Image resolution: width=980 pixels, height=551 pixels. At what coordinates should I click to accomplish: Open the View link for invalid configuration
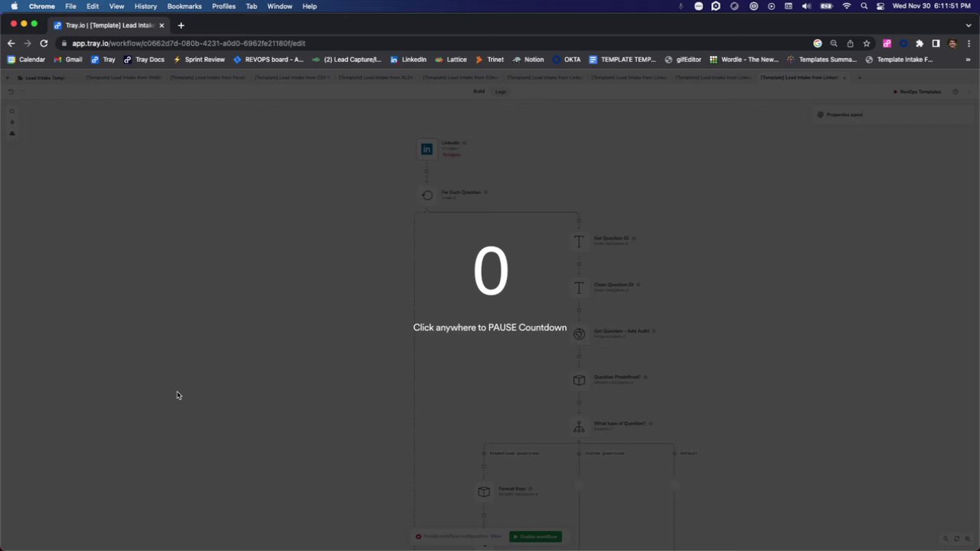pyautogui.click(x=495, y=536)
